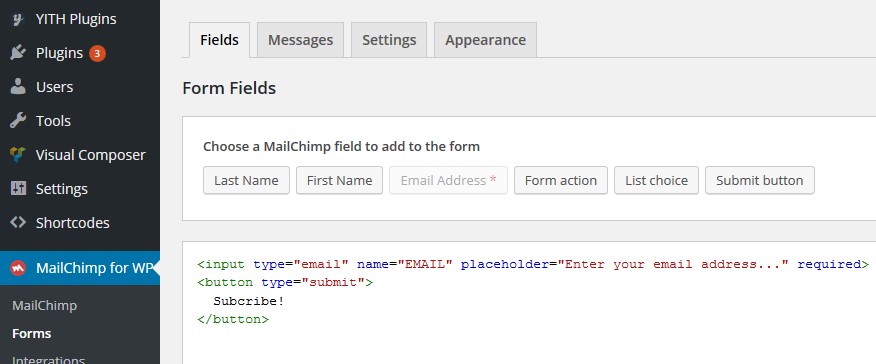Click the Shortcodes angle-bracket icon
The width and height of the screenshot is (876, 364).
18,223
